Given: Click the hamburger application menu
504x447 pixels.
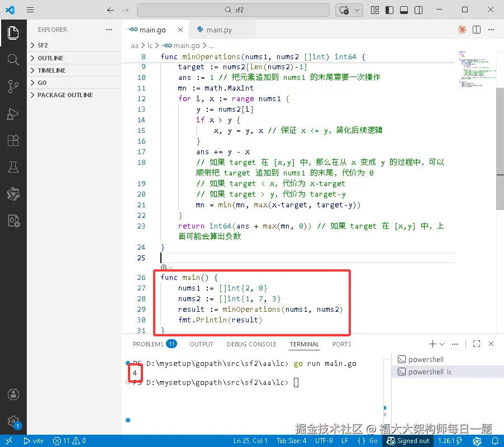Looking at the screenshot, I should pyautogui.click(x=30, y=10).
